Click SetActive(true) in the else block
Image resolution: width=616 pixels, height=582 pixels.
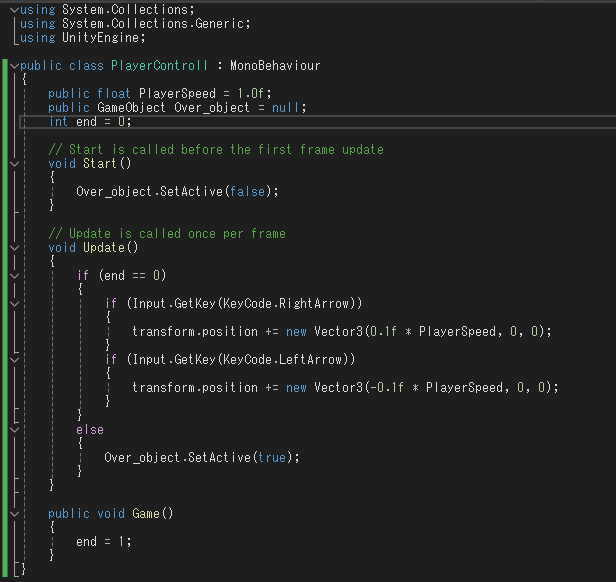point(240,457)
